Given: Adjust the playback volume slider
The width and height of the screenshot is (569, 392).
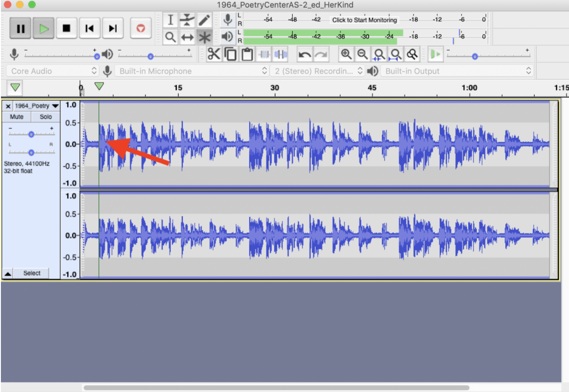Looking at the screenshot, I should pyautogui.click(x=155, y=56).
